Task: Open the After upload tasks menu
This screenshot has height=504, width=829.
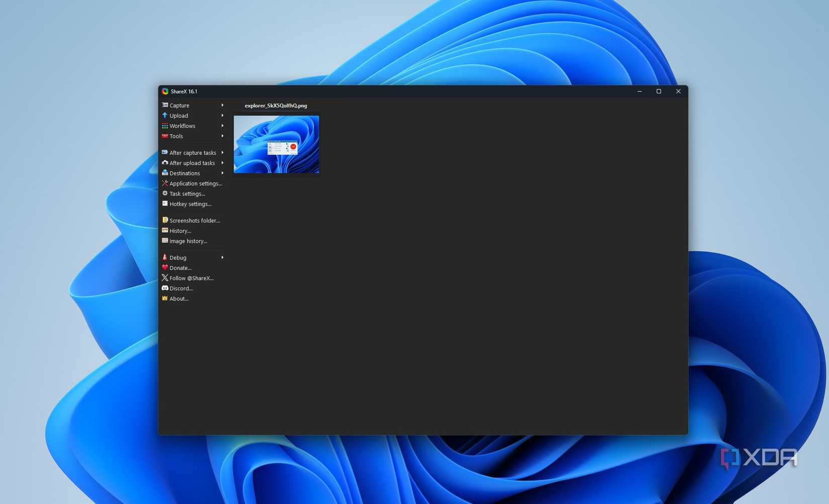Action: click(x=193, y=163)
